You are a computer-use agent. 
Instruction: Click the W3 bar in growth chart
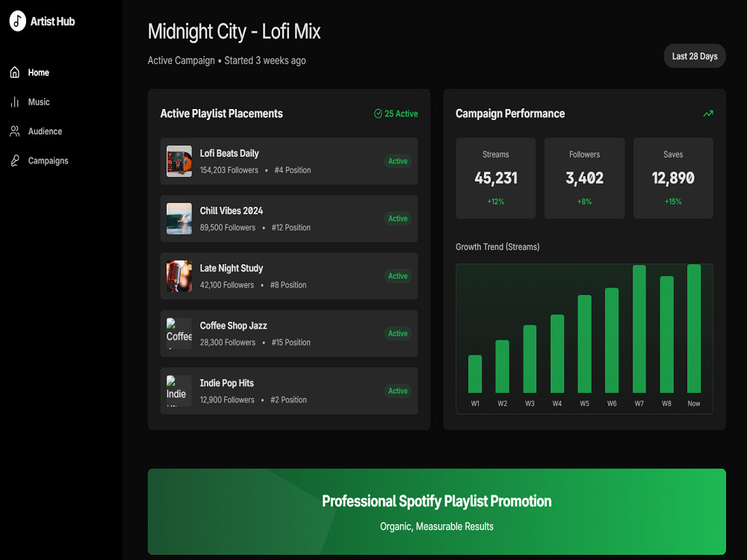530,359
